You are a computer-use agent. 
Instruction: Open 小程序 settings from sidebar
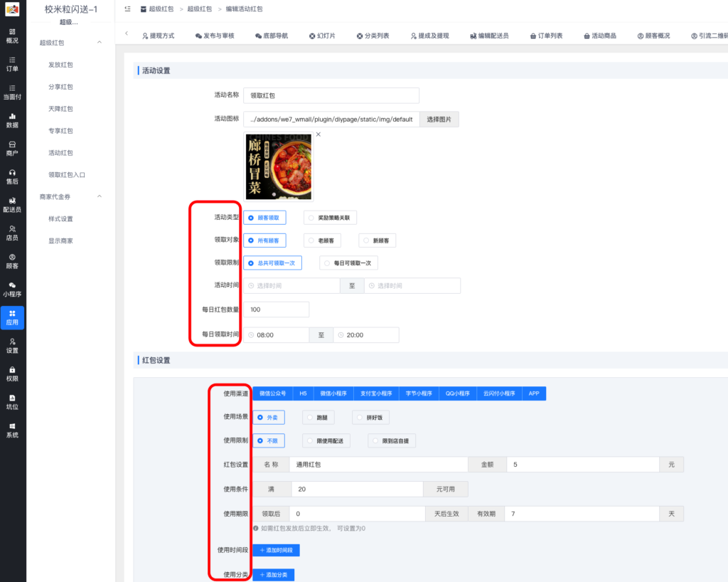click(13, 289)
